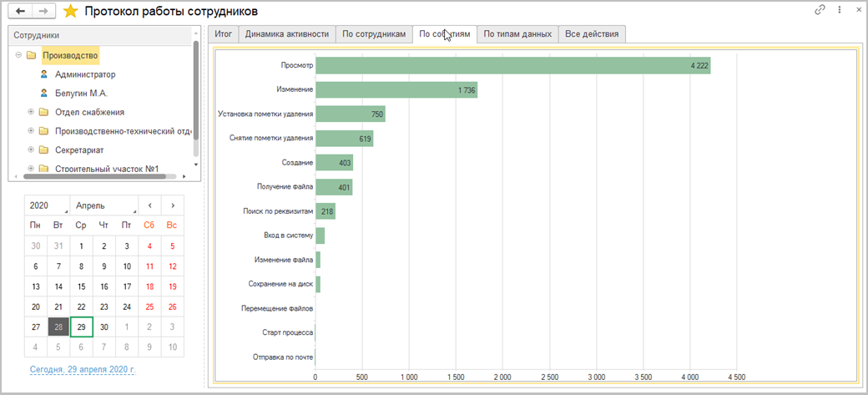Click the Просмотр bar showing 4 222
This screenshot has width=868, height=395.
click(x=512, y=65)
